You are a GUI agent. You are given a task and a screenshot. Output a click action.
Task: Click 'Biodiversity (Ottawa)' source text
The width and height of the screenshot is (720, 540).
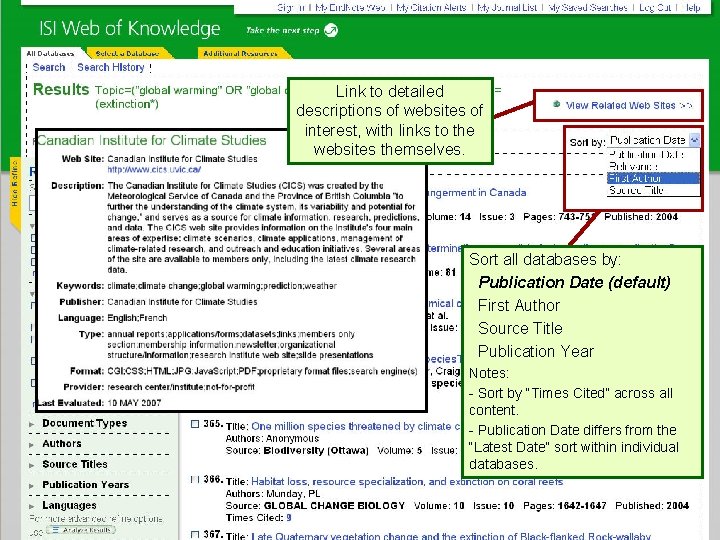[316, 450]
